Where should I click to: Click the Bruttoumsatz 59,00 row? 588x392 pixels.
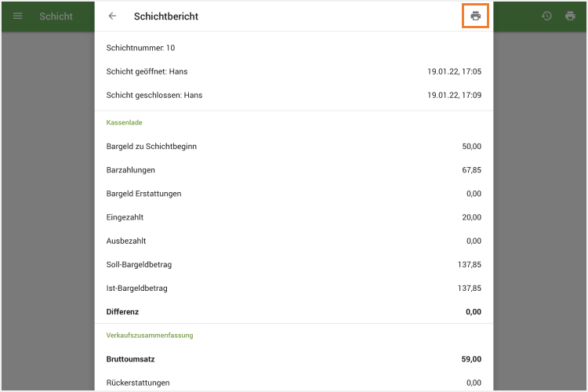[293, 359]
